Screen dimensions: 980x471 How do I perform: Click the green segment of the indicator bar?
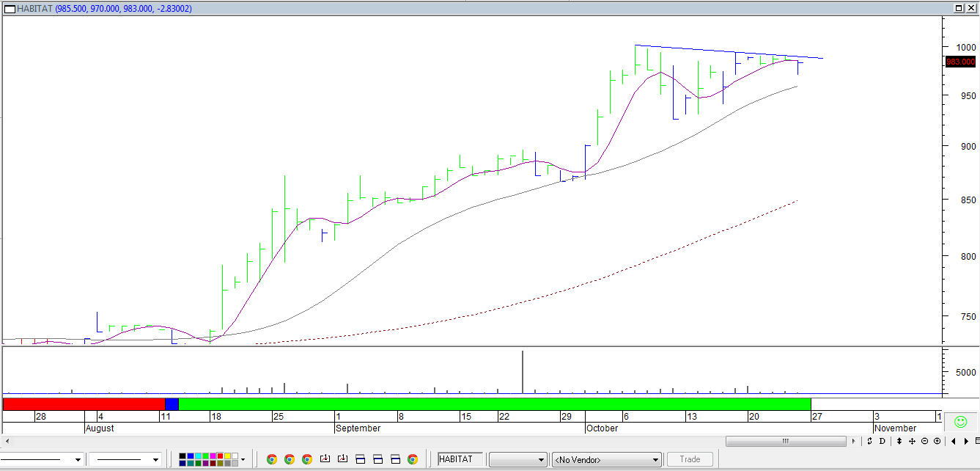(x=495, y=404)
